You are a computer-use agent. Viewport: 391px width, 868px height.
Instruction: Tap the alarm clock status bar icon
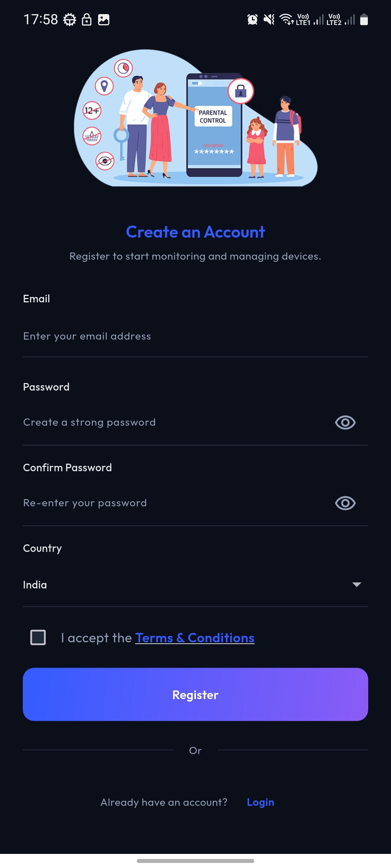(x=253, y=20)
